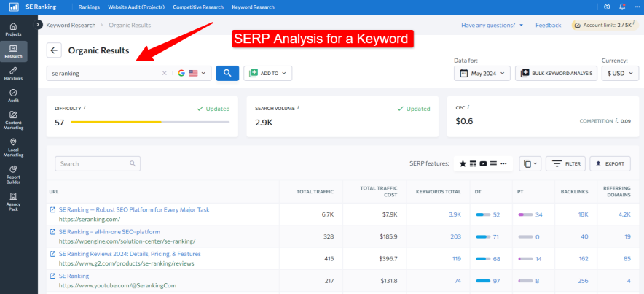644x294 pixels.
Task: Open Rankings in the top menu
Action: 89,7
